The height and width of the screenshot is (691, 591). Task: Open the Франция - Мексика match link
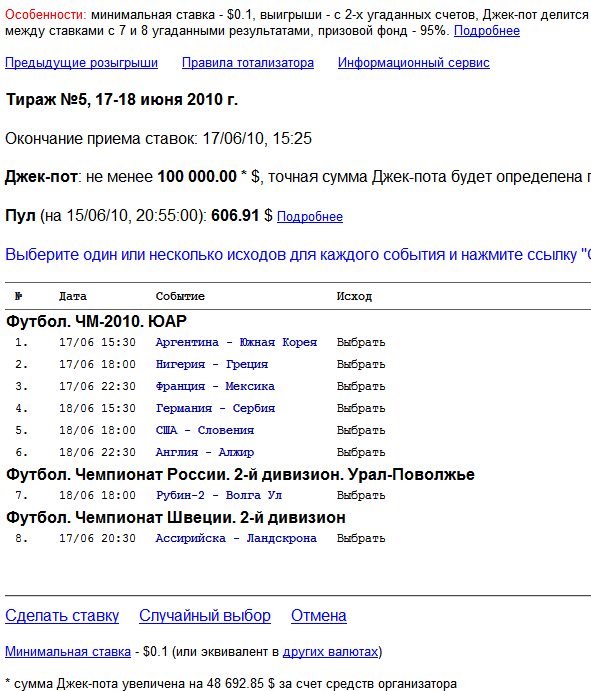[215, 386]
